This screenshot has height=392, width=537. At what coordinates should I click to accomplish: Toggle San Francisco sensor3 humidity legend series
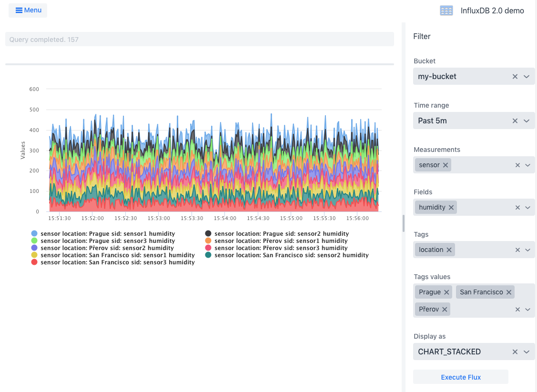pos(112,262)
